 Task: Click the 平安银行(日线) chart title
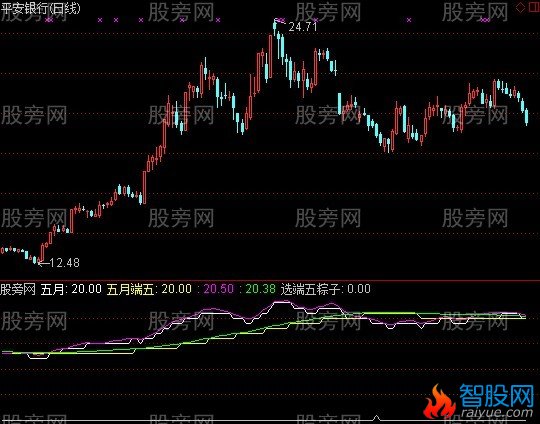40,8
